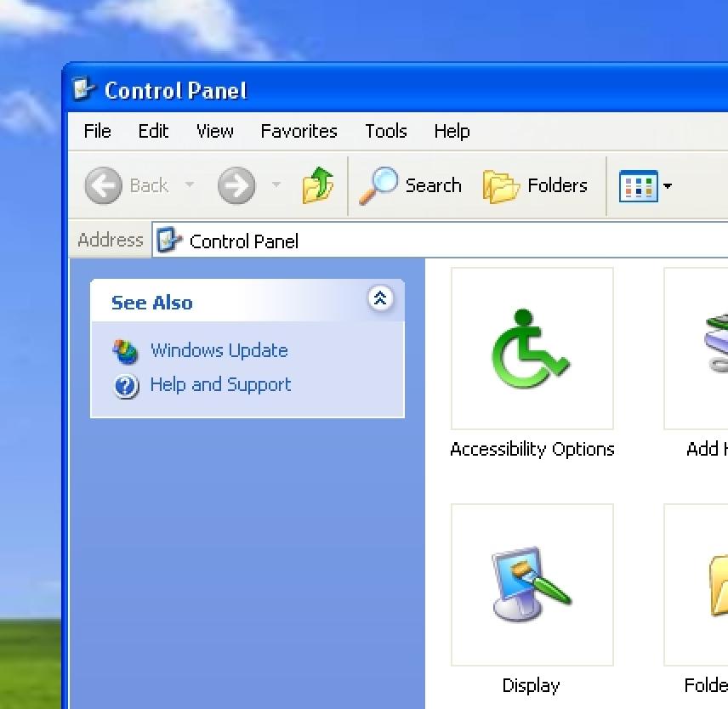Screen dimensions: 728x709
Task: Open the View menu
Action: point(214,131)
